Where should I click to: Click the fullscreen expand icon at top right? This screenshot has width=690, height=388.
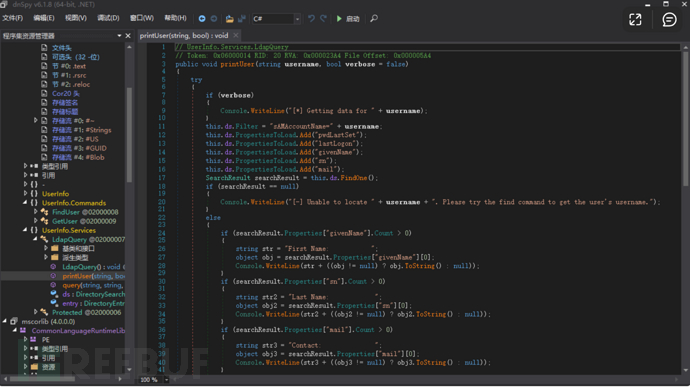[x=635, y=19]
